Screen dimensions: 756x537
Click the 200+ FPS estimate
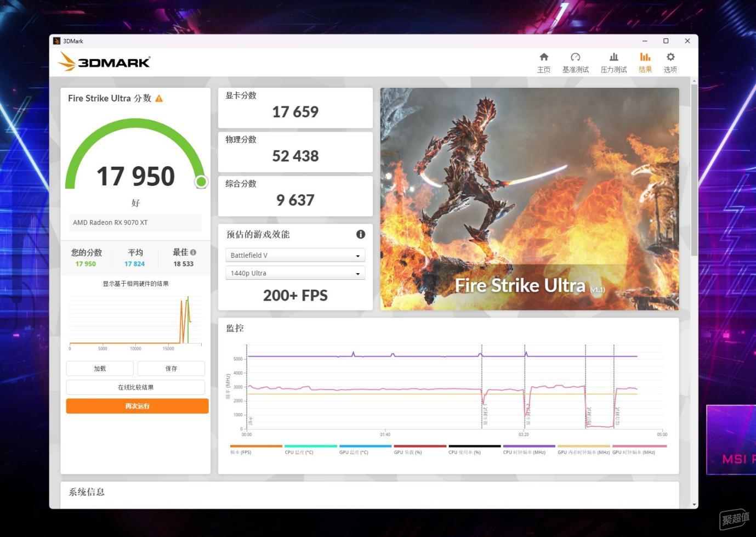(295, 295)
